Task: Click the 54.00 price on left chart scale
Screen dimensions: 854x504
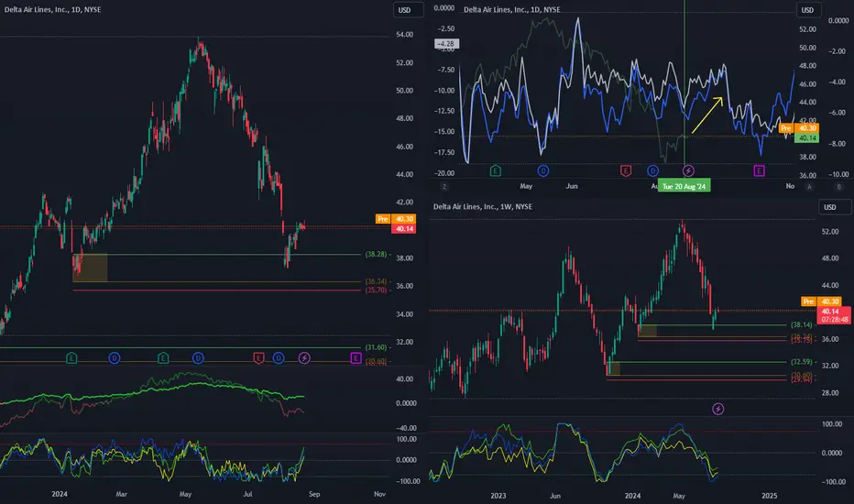Action: pos(405,34)
